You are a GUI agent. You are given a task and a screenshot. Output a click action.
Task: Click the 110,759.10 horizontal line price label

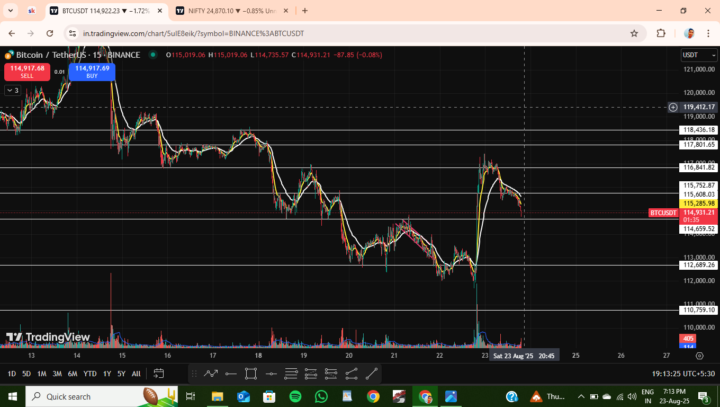pyautogui.click(x=698, y=310)
